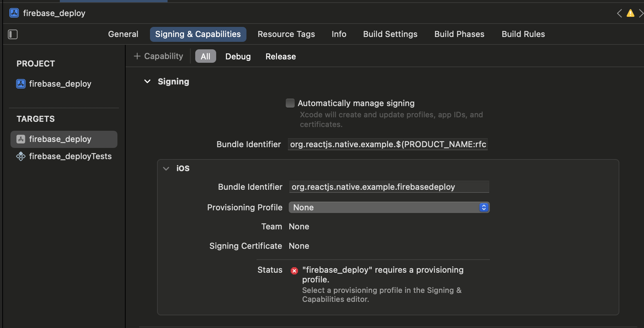
Task: Click the Xcode will create and update profiles text
Action: click(x=391, y=120)
